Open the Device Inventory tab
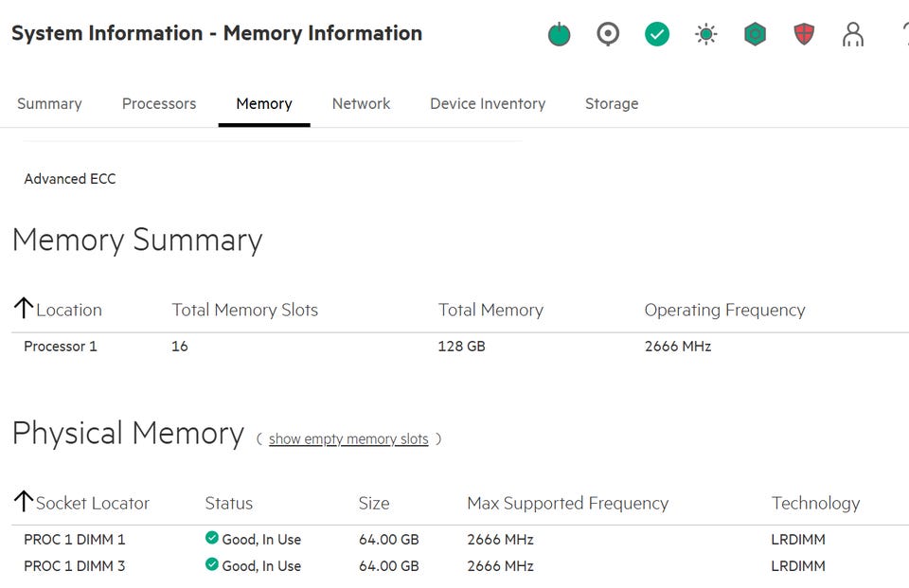 click(x=488, y=103)
